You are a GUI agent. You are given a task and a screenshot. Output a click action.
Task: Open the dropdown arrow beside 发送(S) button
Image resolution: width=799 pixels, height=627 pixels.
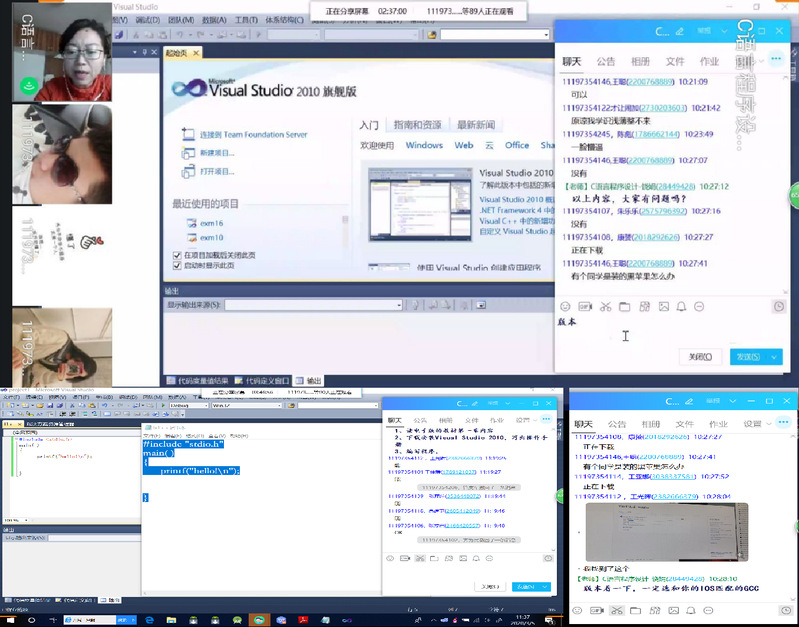point(773,357)
